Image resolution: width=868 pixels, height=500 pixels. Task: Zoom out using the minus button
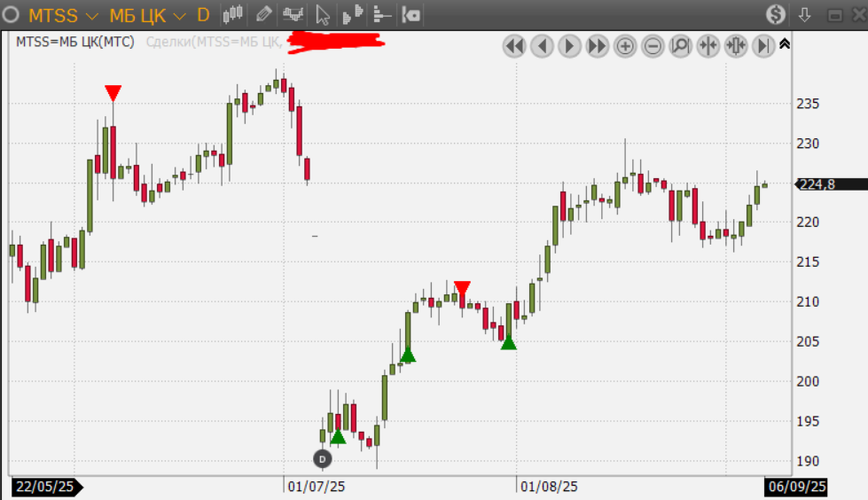[x=653, y=46]
